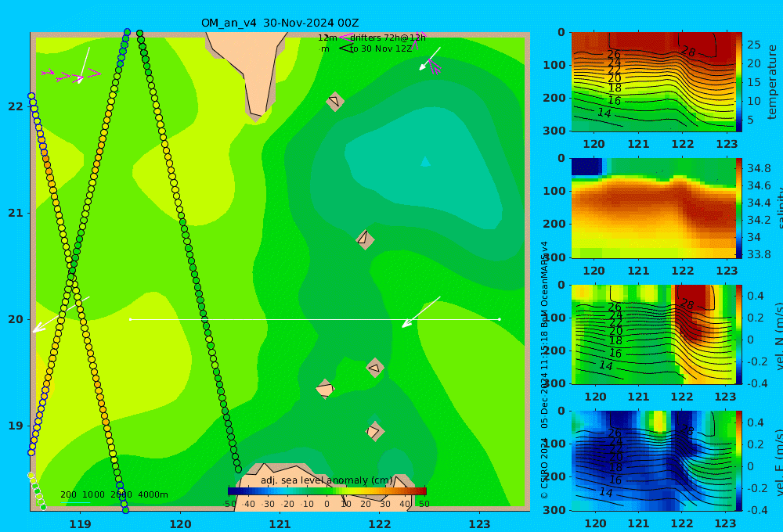This screenshot has width=783, height=532.
Task: Pick the sea level anomaly colorbar on the main map
Action: click(x=327, y=491)
